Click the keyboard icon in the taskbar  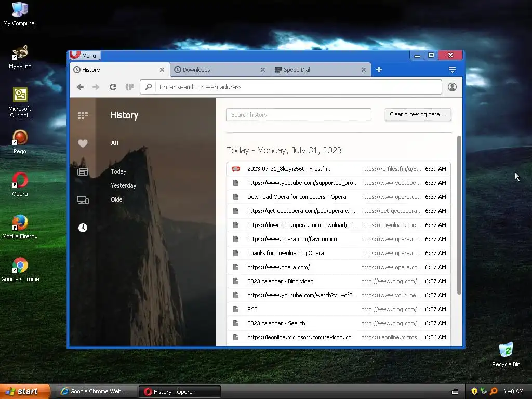tap(455, 392)
